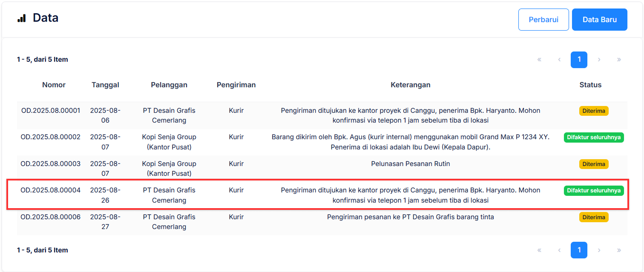Click the Perbarui button
This screenshot has width=644, height=272.
point(543,19)
